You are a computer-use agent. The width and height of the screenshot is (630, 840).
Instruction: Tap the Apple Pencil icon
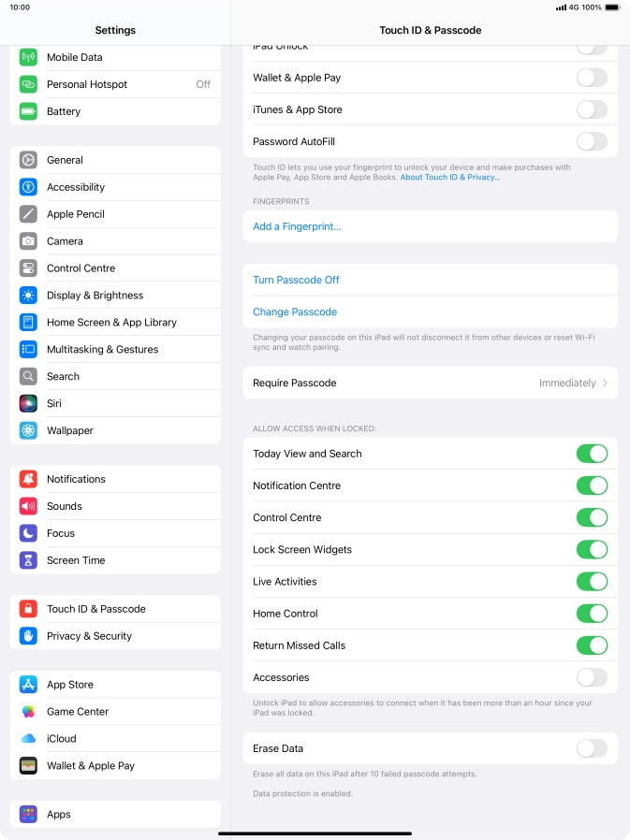pyautogui.click(x=28, y=214)
